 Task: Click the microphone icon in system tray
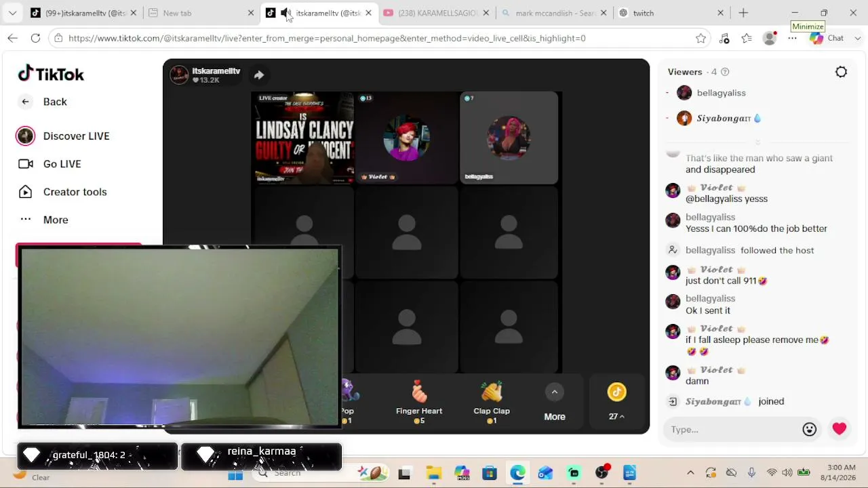751,473
